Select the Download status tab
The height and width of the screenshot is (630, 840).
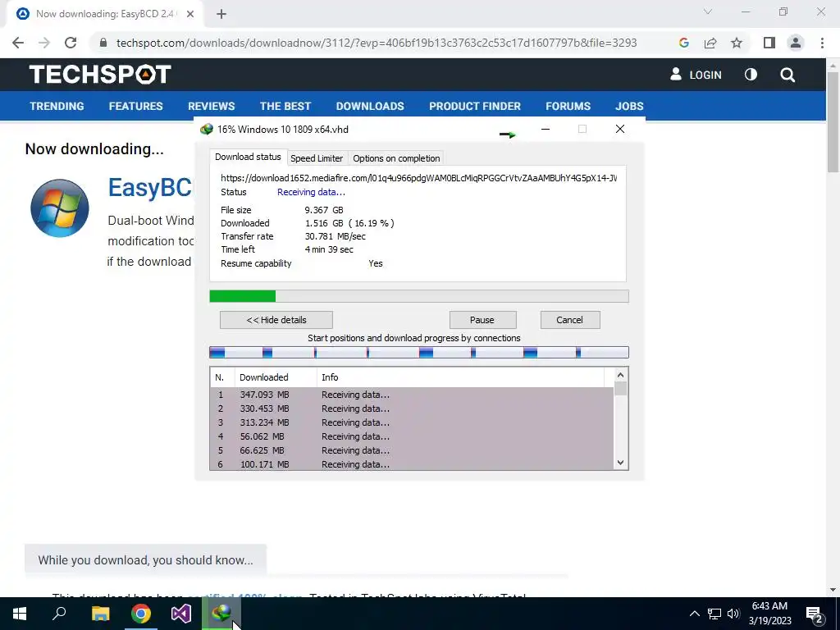tap(248, 157)
